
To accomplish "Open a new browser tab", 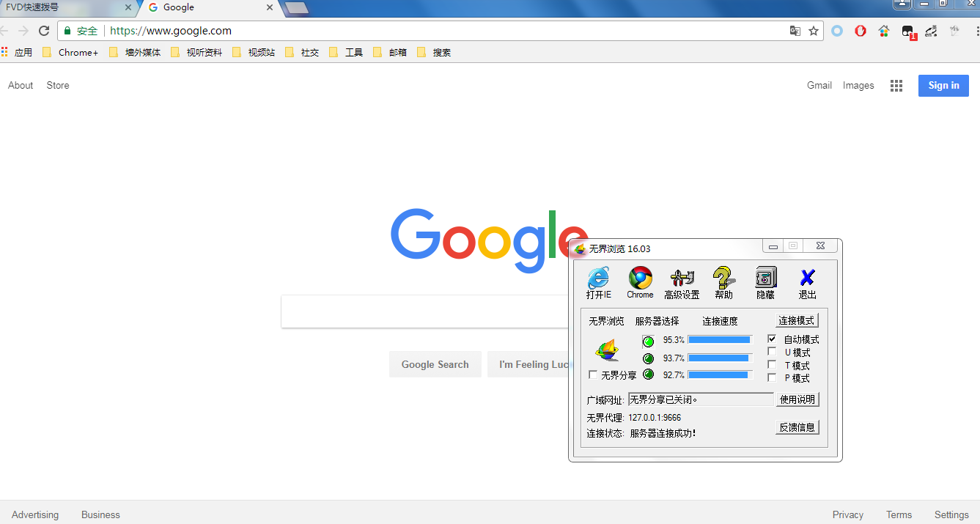I will [x=296, y=8].
